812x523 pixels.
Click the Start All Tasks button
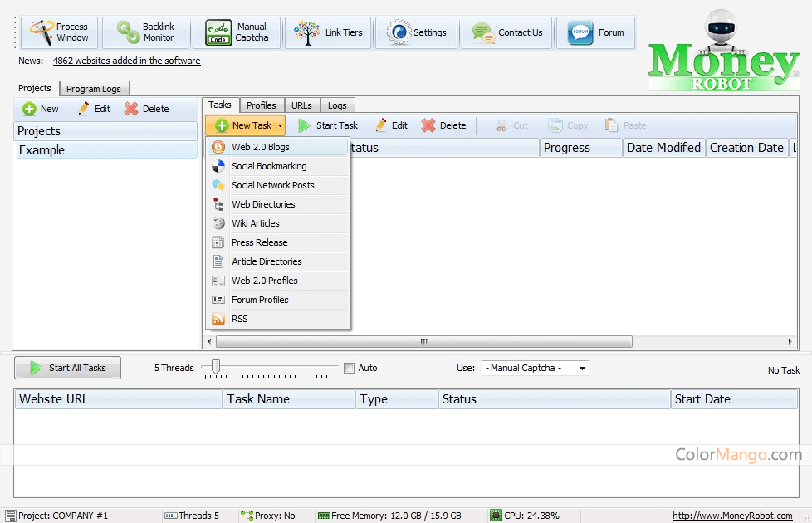[67, 368]
